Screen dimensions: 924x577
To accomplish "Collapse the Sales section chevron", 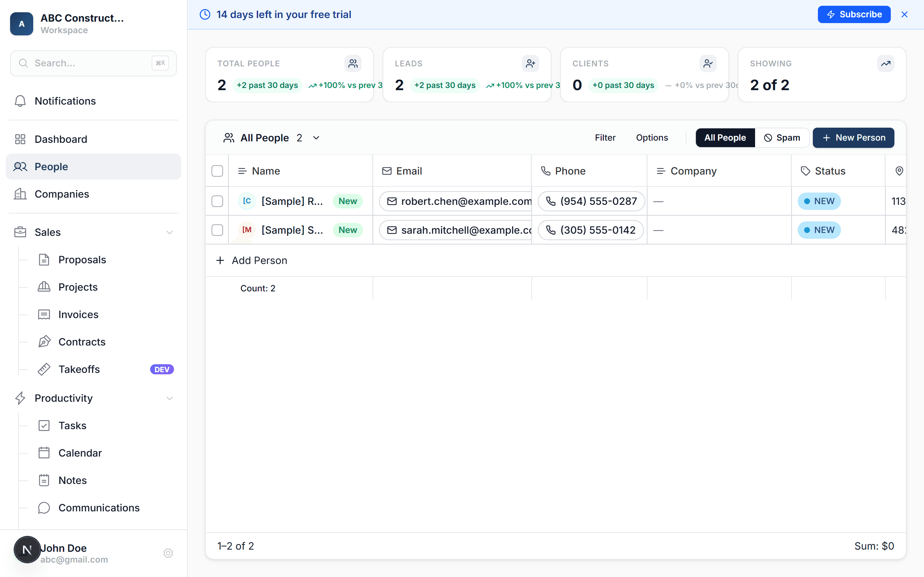I will [170, 232].
